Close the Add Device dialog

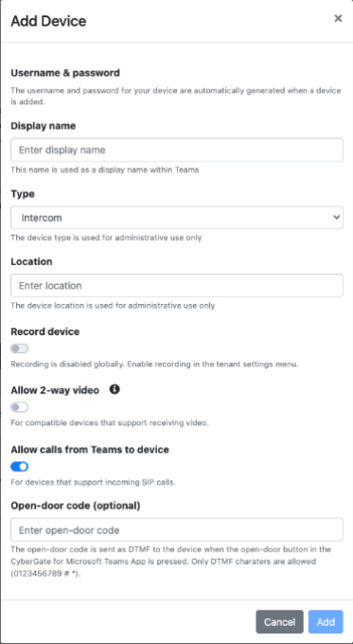click(x=338, y=19)
